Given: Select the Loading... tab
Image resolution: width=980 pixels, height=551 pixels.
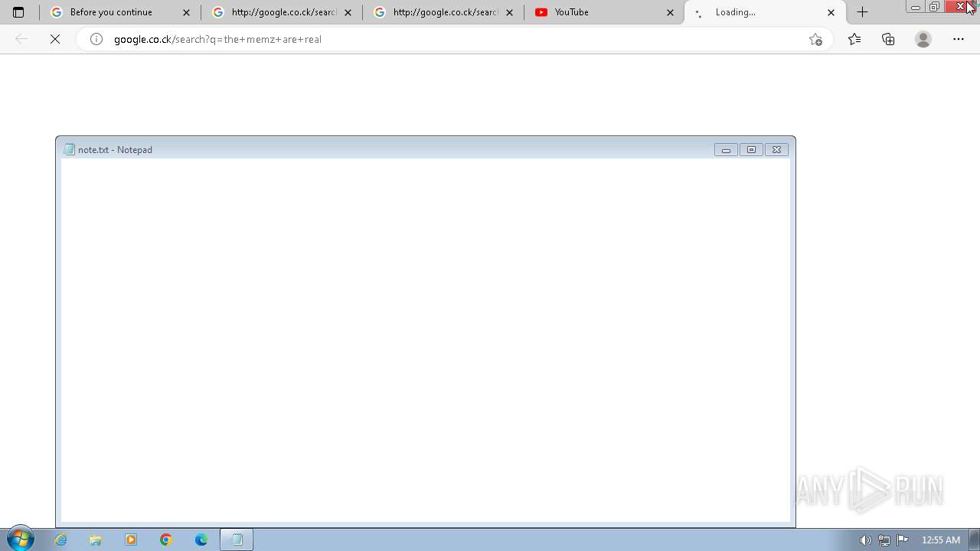Looking at the screenshot, I should 766,12.
